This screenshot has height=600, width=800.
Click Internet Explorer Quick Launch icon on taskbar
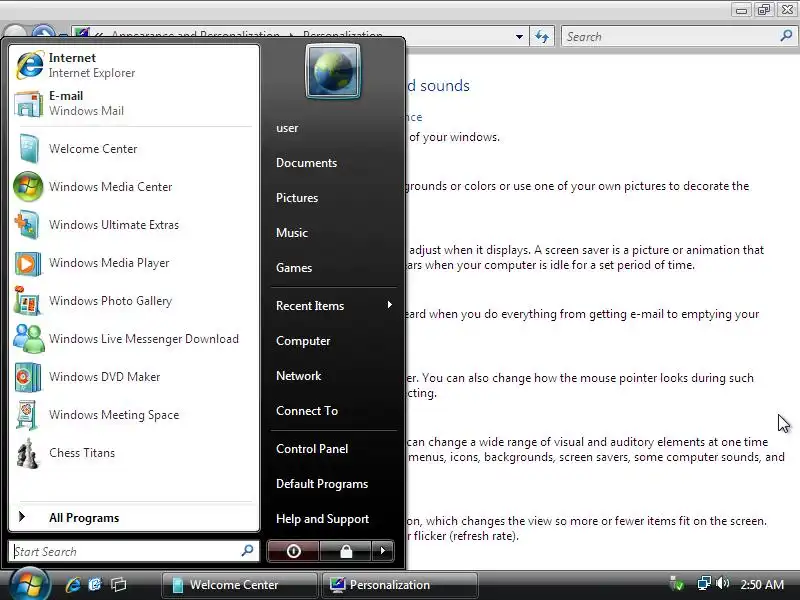tap(73, 585)
